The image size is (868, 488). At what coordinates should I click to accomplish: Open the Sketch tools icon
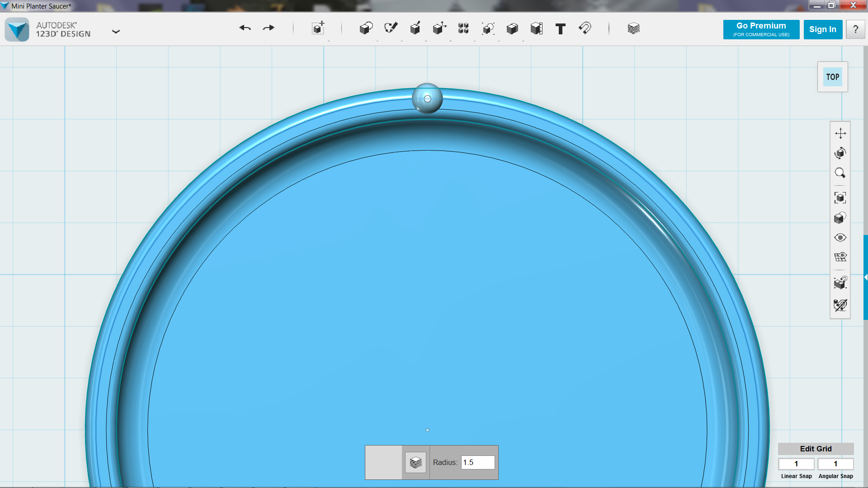[391, 28]
